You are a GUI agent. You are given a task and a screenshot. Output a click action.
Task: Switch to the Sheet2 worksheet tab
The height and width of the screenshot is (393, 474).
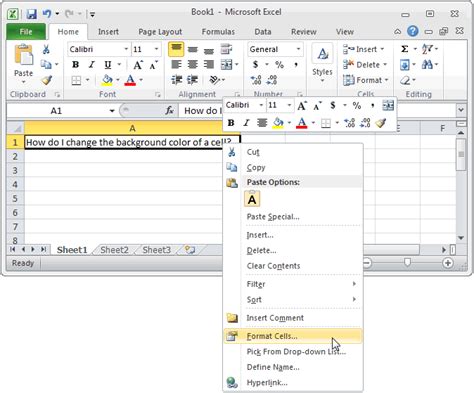point(114,250)
